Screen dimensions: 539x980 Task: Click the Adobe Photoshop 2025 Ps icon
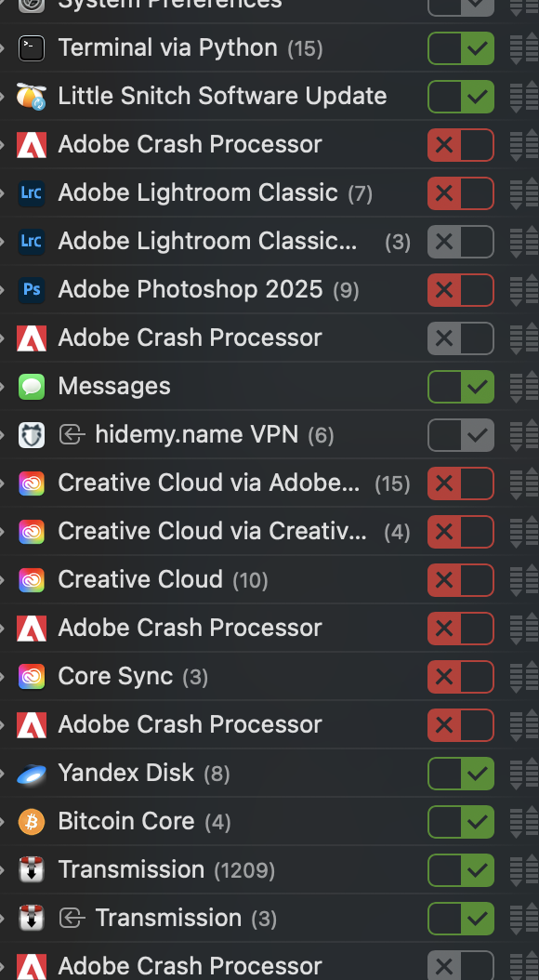(32, 290)
